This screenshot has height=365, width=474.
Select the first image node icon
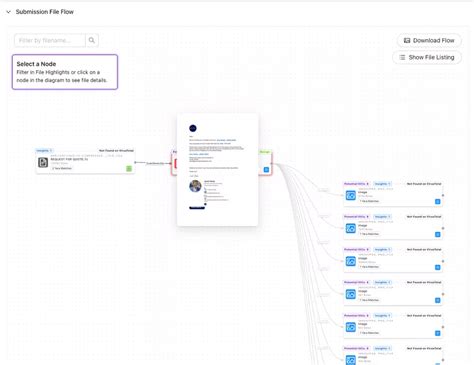351,195
